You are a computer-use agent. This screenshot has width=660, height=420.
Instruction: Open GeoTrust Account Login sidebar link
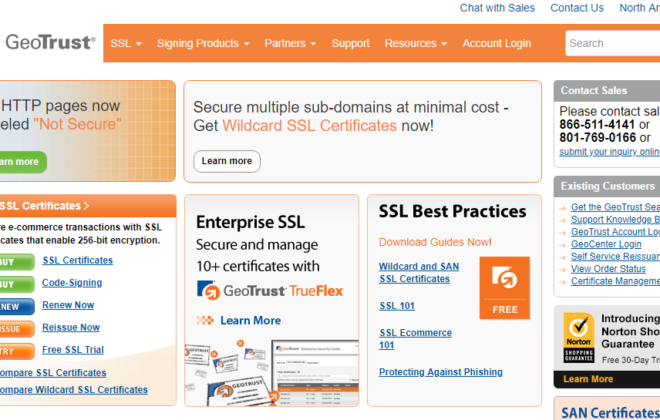tap(615, 232)
